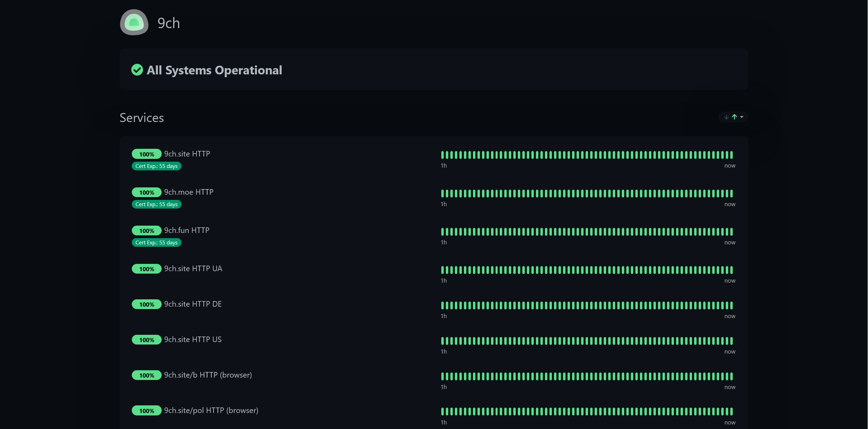Viewport: 868px width, 429px height.
Task: Click latest heartbeat bar of 9ch.site HTTP
Action: pos(731,155)
